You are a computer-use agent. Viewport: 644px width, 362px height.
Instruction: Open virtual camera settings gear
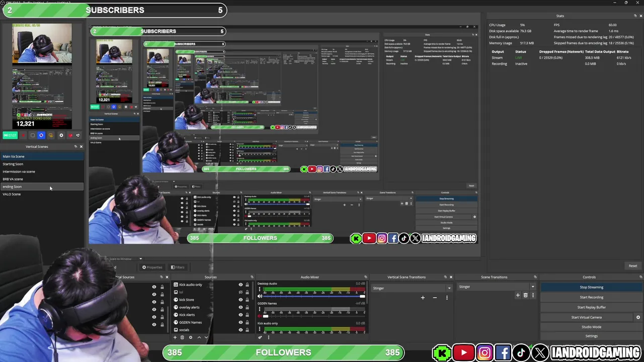click(x=638, y=317)
